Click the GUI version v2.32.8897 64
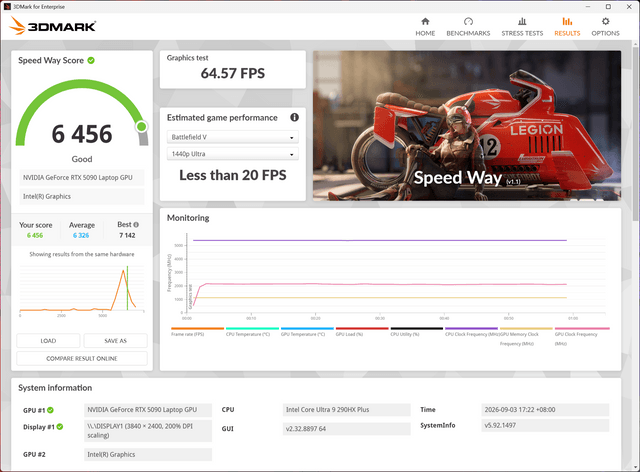 click(x=347, y=429)
